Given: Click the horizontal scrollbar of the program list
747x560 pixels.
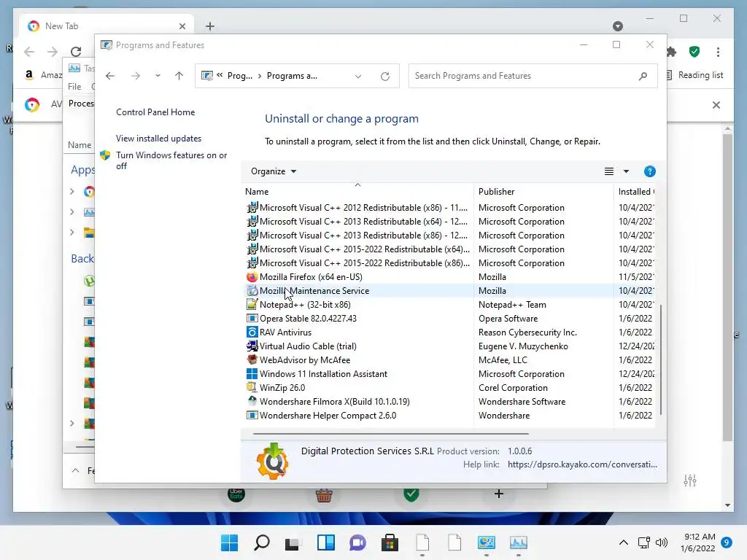Looking at the screenshot, I should click(x=391, y=434).
